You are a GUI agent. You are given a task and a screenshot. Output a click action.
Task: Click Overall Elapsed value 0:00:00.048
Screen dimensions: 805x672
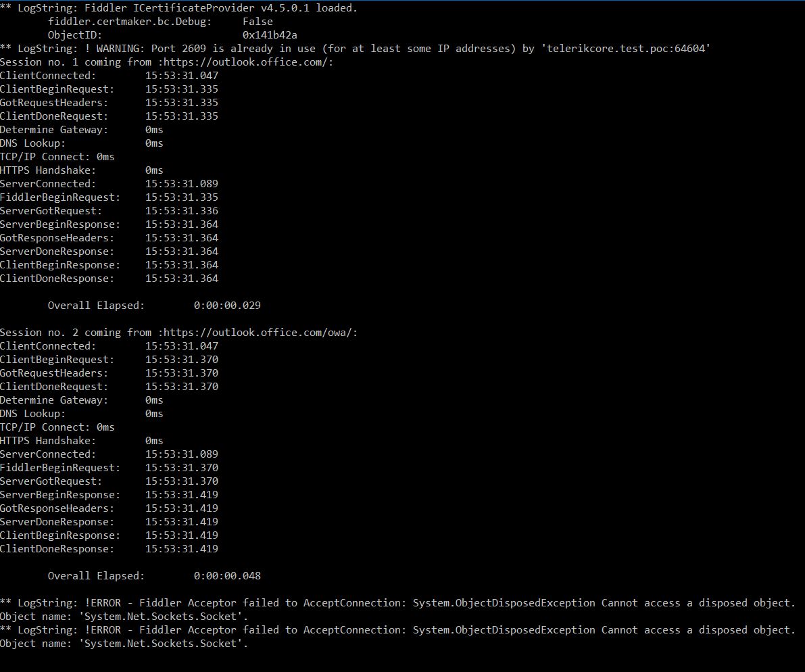[x=227, y=576]
